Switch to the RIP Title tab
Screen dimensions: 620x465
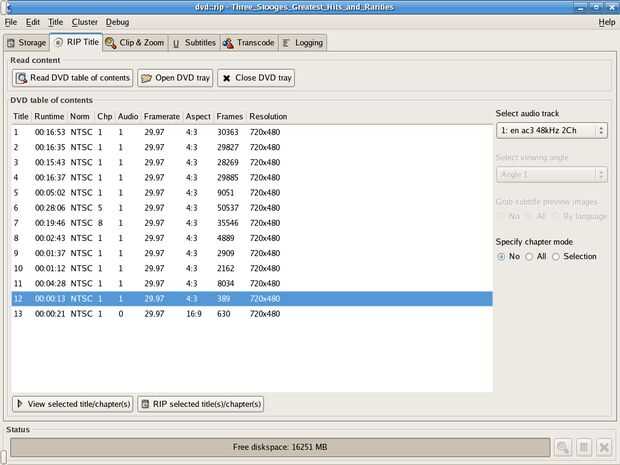[76, 42]
